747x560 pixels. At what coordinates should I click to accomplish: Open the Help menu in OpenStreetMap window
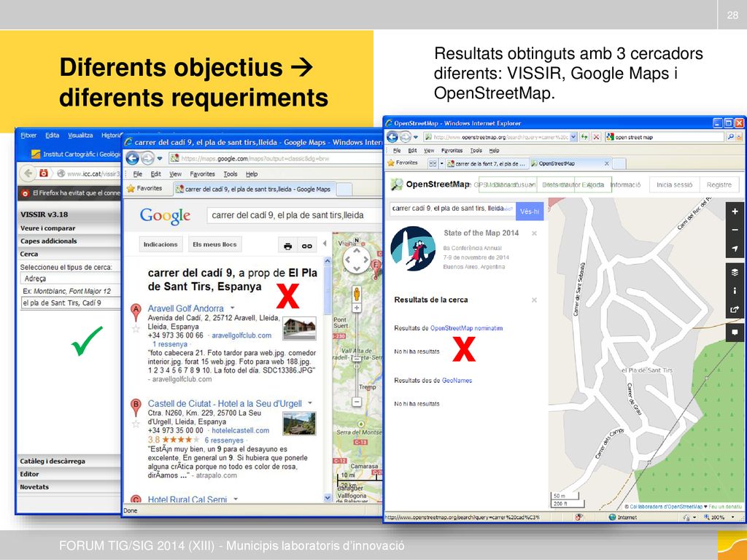(494, 150)
